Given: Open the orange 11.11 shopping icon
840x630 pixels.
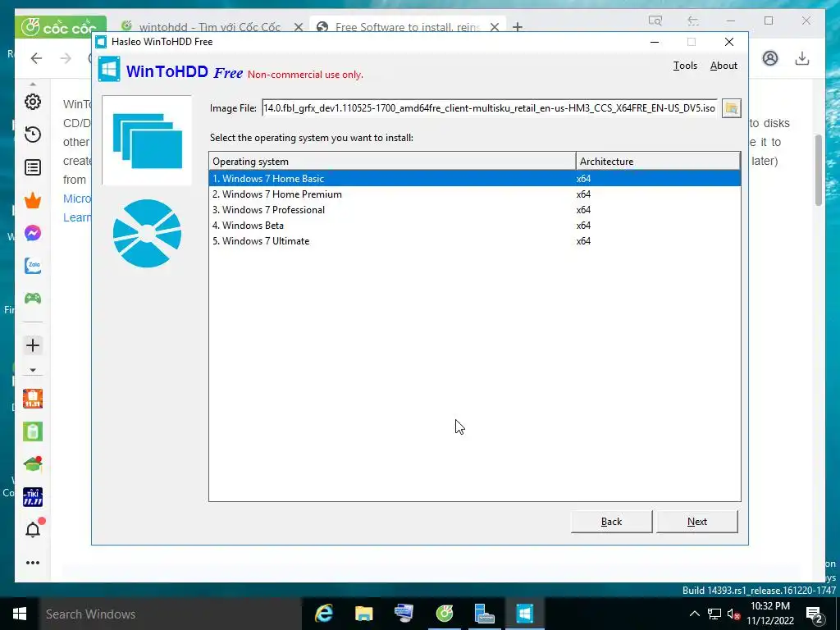Looking at the screenshot, I should tap(33, 399).
